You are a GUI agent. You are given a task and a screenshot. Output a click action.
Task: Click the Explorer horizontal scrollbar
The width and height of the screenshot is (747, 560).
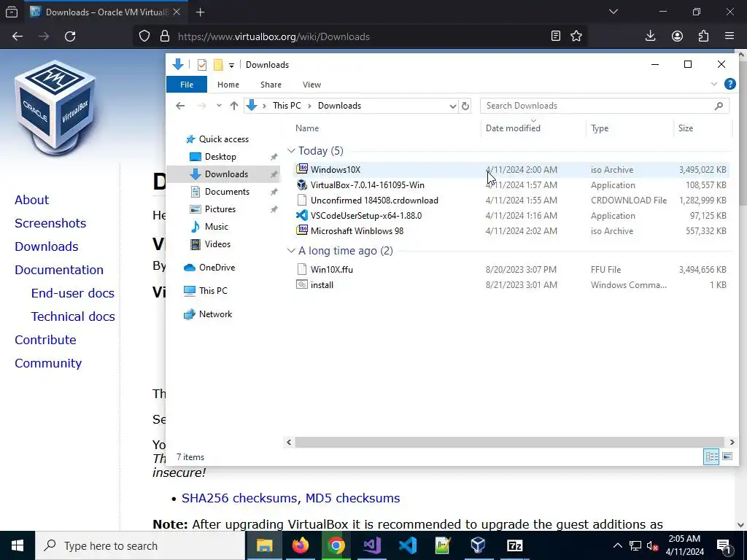click(x=510, y=442)
